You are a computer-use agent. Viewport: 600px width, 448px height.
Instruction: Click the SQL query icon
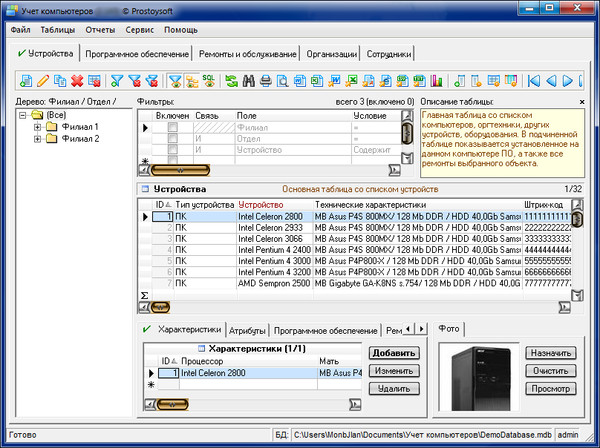207,80
